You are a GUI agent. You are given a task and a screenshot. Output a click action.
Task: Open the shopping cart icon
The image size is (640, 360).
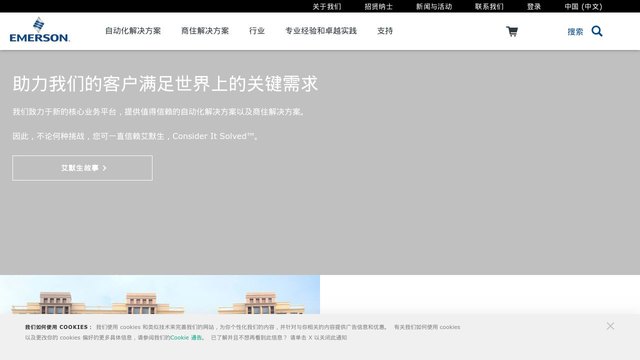pos(512,31)
